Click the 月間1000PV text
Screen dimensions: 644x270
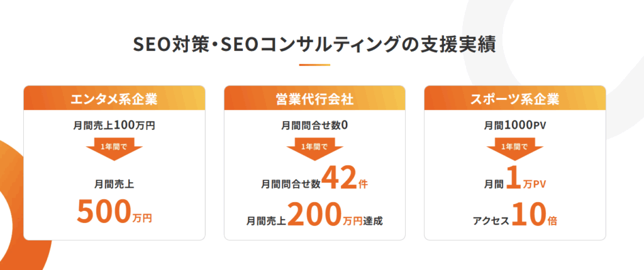pos(514,126)
